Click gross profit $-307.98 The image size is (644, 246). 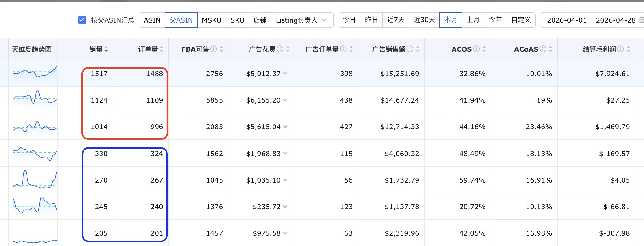click(614, 233)
